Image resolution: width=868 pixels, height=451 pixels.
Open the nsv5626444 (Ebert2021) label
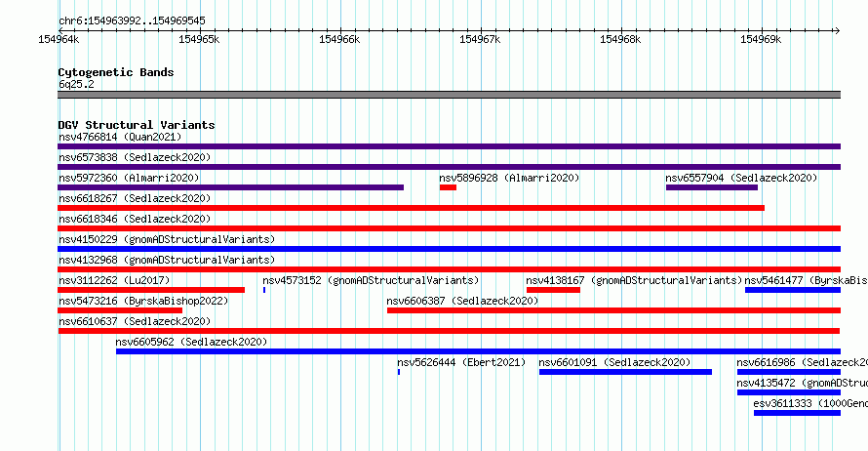[461, 362]
